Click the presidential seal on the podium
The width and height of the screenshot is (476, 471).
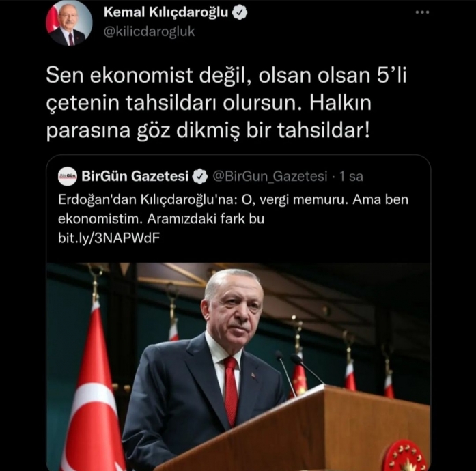(407, 455)
